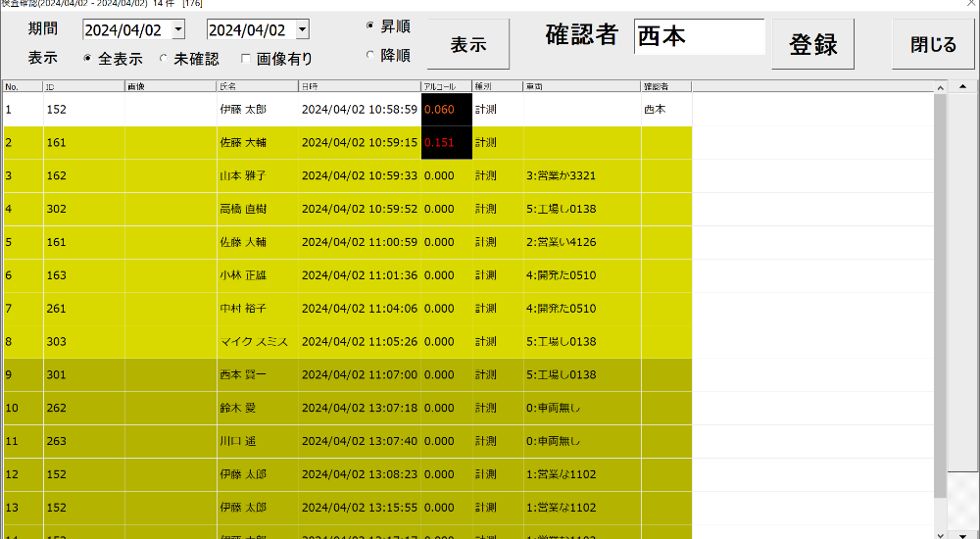
Task: Click ID 261 in row 7
Action: point(56,309)
